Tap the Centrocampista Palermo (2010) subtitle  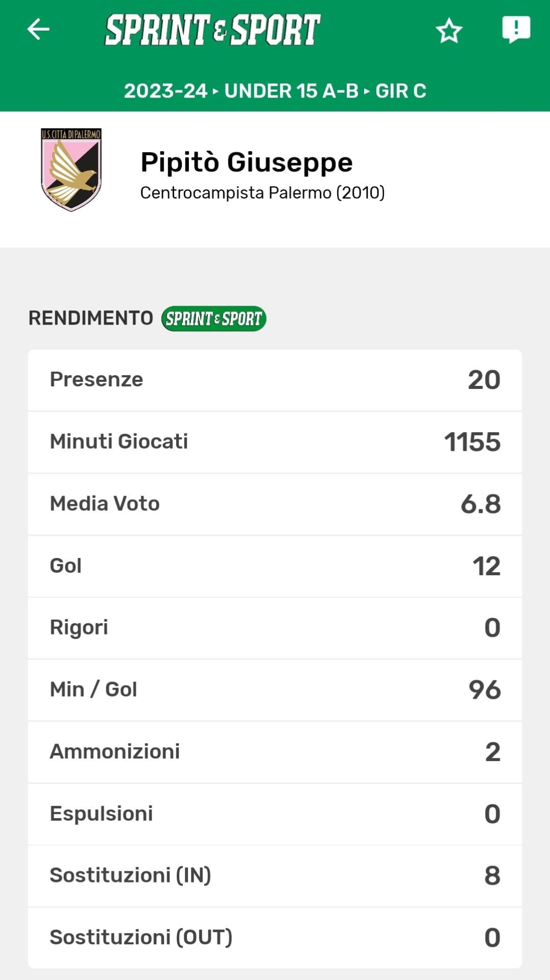262,193
